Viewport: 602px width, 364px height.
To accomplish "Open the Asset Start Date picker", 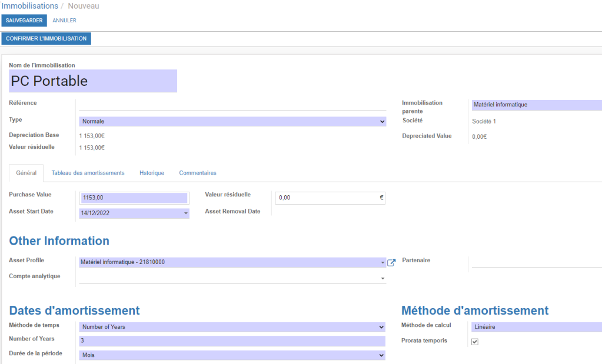I will [x=134, y=213].
